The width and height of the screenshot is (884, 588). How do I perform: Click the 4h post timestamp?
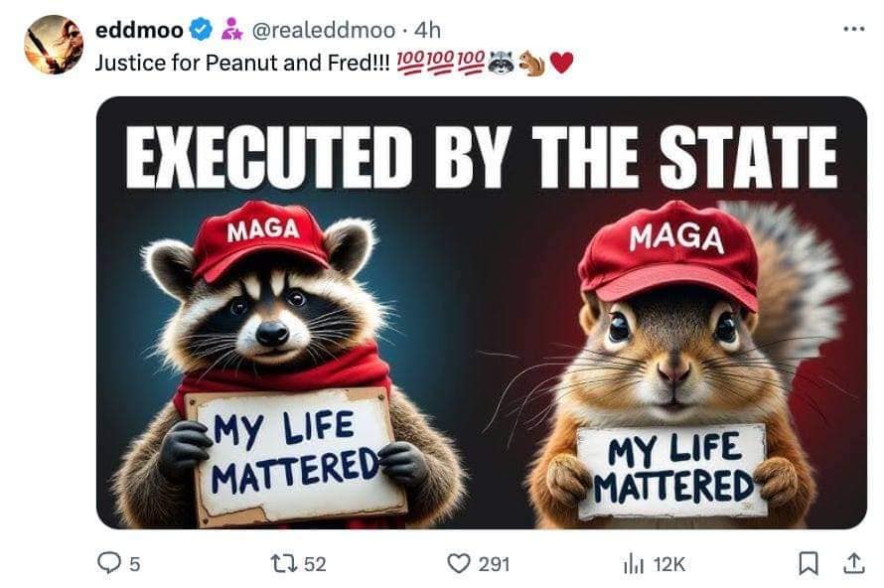[x=427, y=31]
